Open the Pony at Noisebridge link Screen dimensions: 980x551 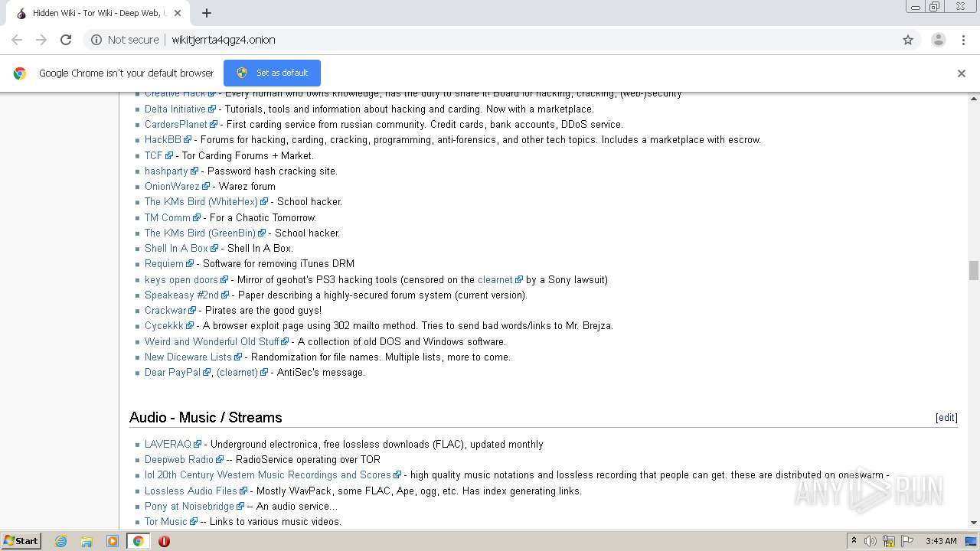point(189,506)
